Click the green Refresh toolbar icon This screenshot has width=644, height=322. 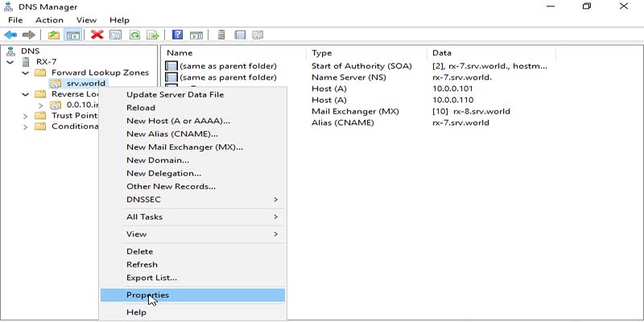tap(134, 35)
